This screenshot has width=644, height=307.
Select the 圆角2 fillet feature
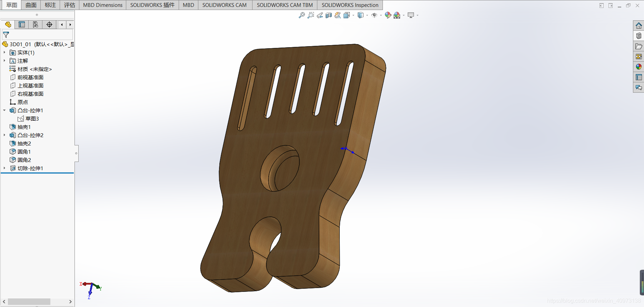(20, 160)
